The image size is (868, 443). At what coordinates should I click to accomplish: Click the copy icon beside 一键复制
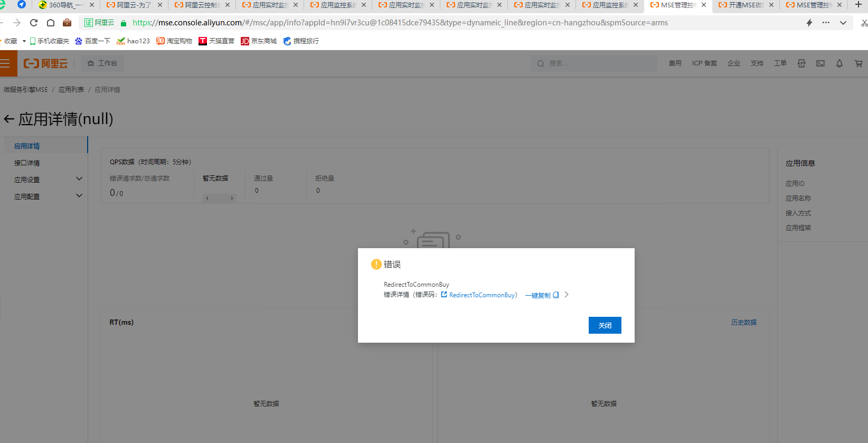point(556,295)
